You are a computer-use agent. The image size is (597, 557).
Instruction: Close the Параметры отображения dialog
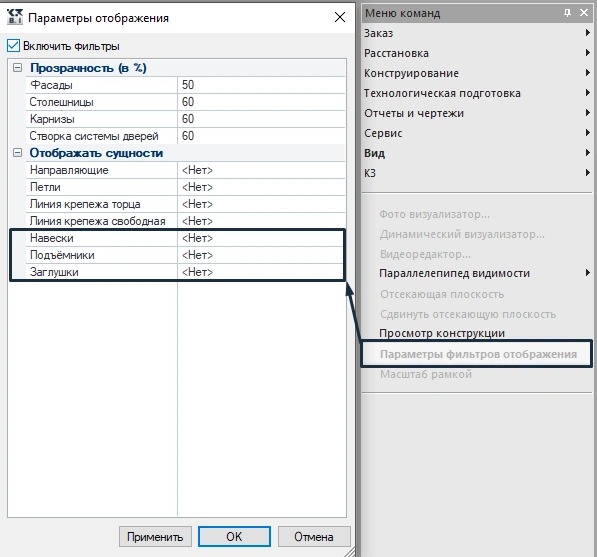click(x=340, y=17)
